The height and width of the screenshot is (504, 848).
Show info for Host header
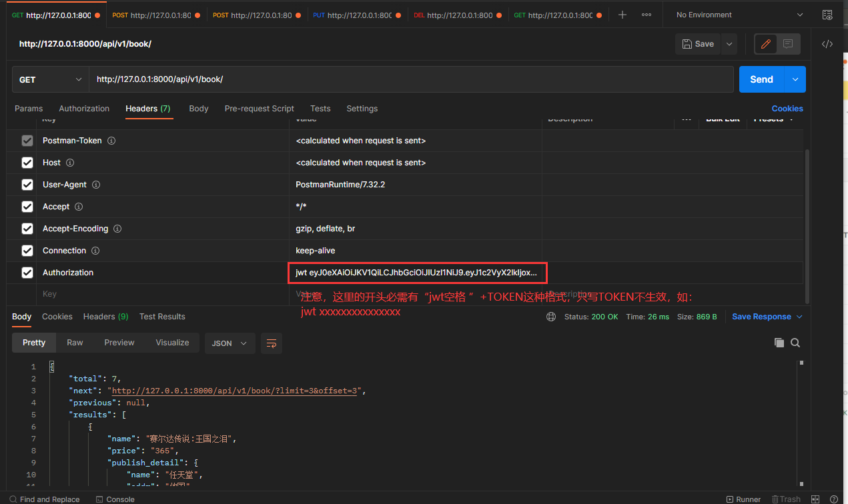click(x=70, y=163)
